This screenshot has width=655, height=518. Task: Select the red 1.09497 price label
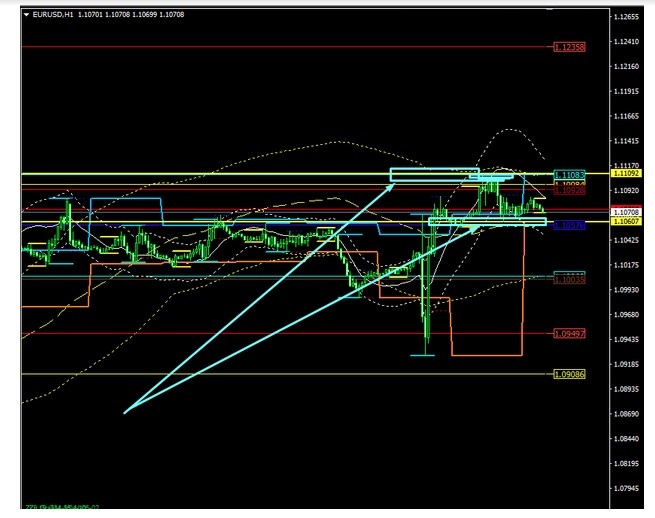pos(569,334)
